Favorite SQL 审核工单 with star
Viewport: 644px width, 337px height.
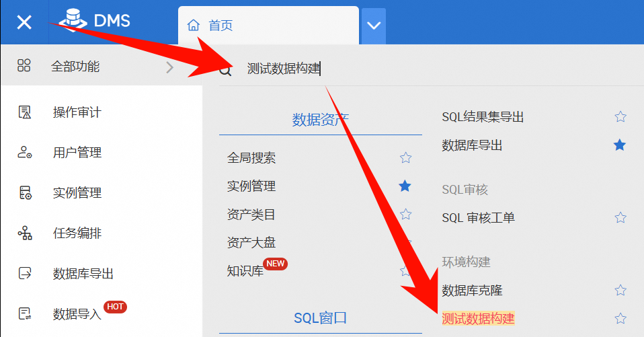[x=620, y=217]
